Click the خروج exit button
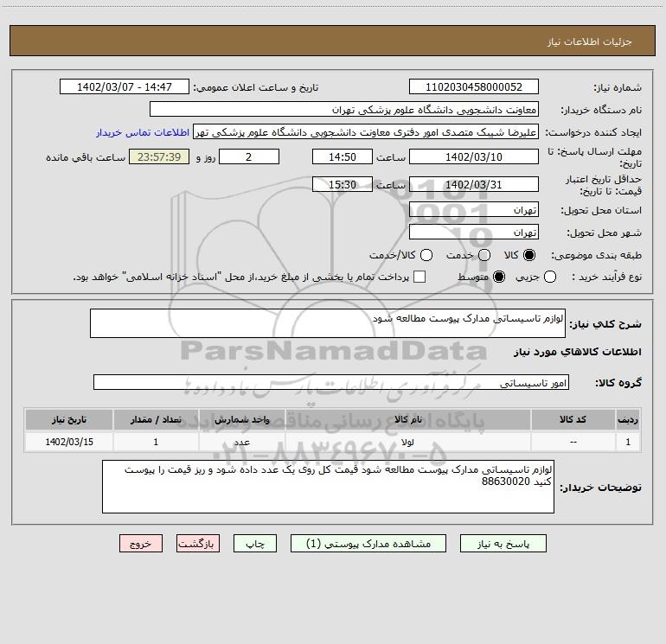The image size is (666, 644). click(141, 544)
